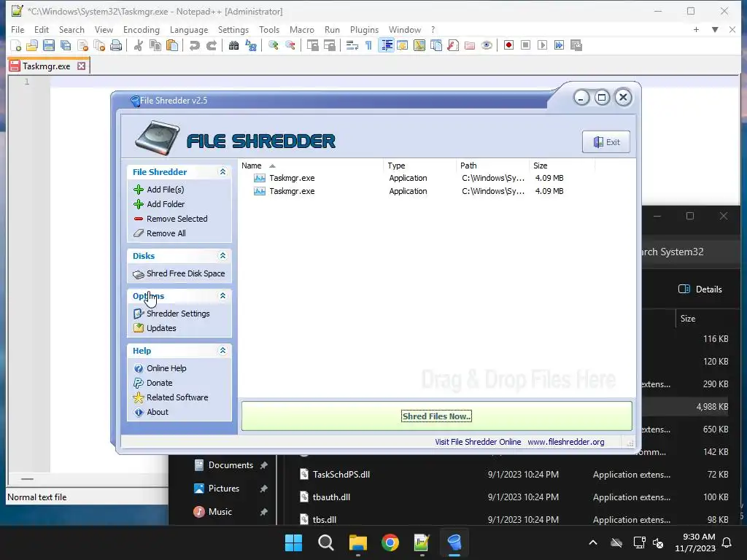Screen dimensions: 747x560
Task: Click the Run Macro Multiple Times icon
Action: click(560, 45)
